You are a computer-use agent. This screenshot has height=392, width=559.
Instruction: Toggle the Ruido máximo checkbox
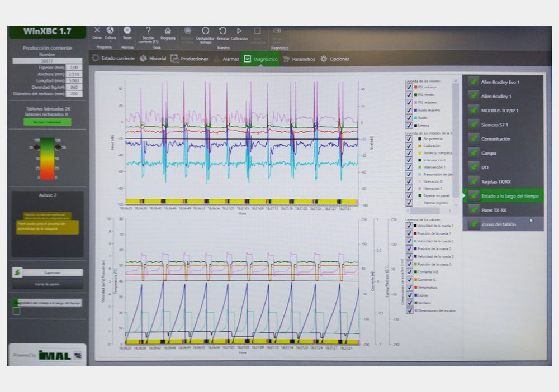coord(409,110)
